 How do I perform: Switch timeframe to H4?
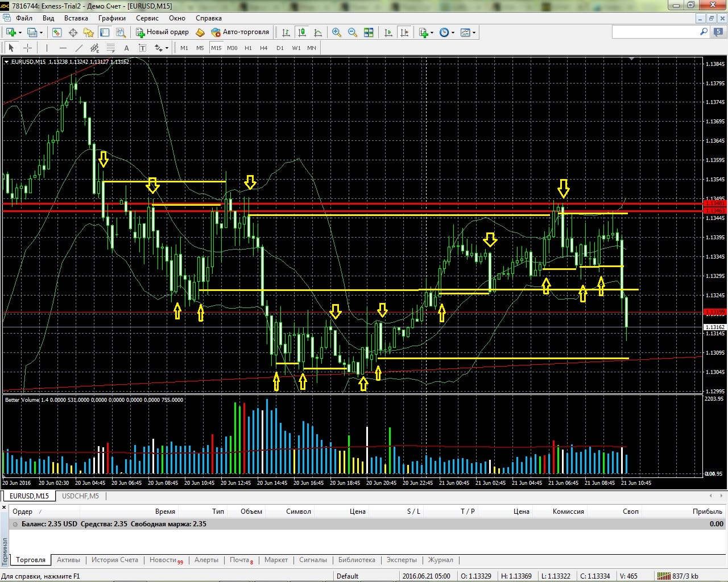point(264,48)
